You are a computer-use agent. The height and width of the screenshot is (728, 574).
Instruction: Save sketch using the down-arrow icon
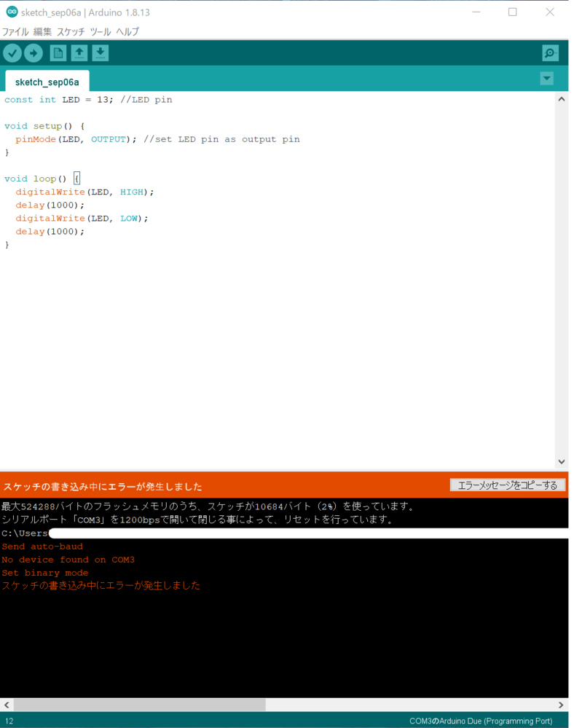coord(101,52)
